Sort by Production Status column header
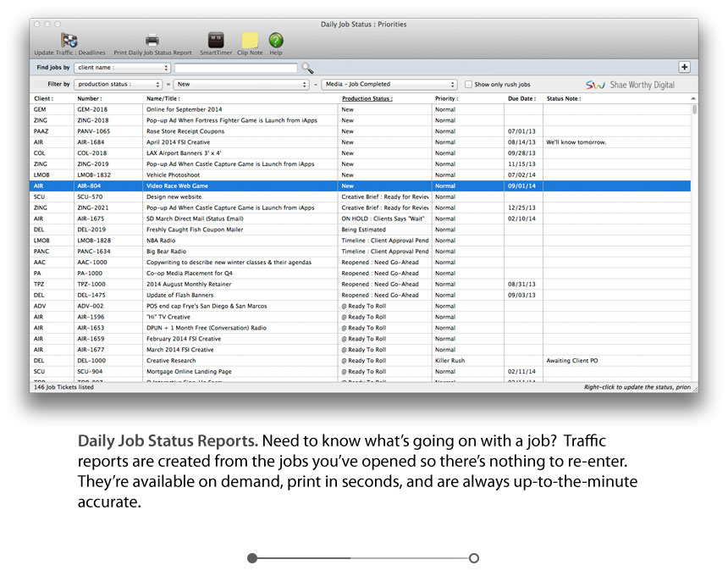The image size is (728, 576). coord(367,98)
